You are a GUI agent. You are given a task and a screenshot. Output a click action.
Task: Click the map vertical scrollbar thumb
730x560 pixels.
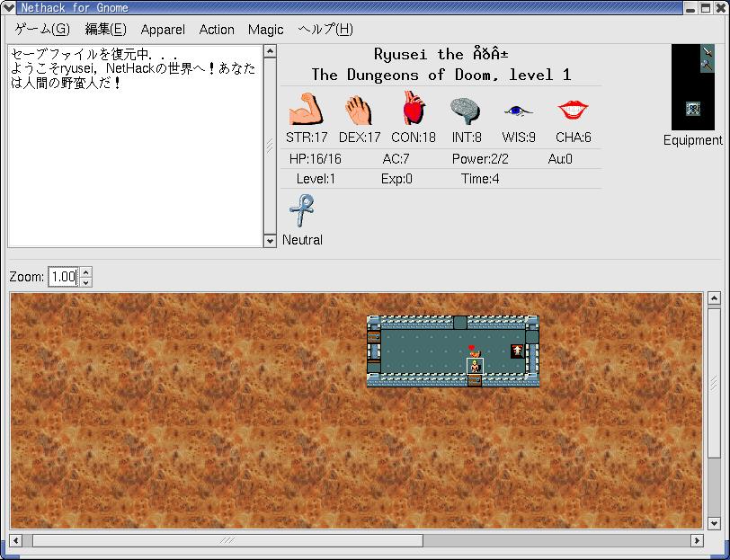tap(714, 382)
